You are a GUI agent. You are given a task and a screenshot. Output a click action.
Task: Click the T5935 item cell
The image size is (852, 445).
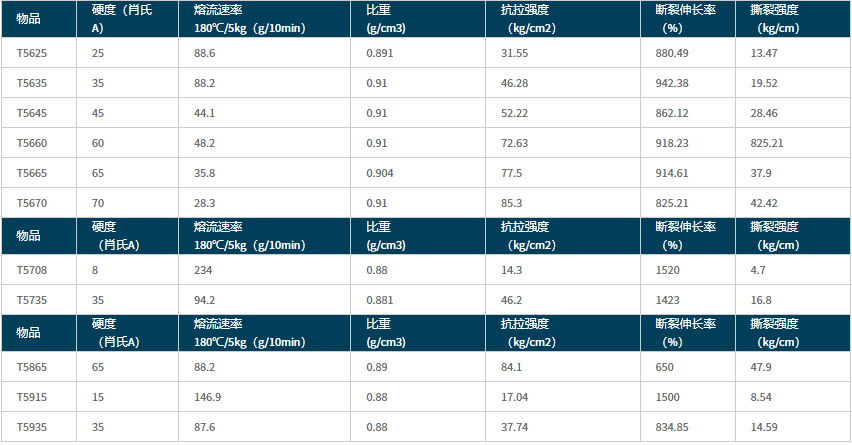(x=32, y=427)
